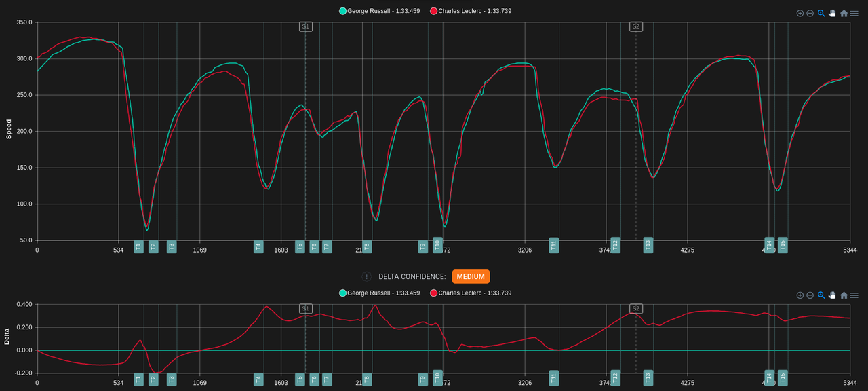Select the T11 turn marker on Speed chart
This screenshot has width=868, height=391.
pyautogui.click(x=553, y=245)
